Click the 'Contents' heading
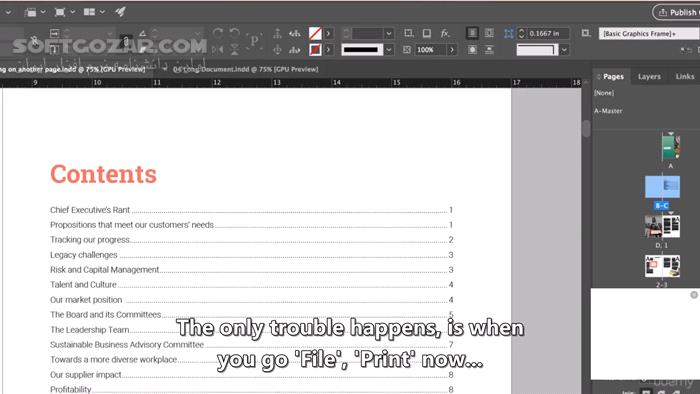Viewport: 700px width, 394px height. point(103,174)
